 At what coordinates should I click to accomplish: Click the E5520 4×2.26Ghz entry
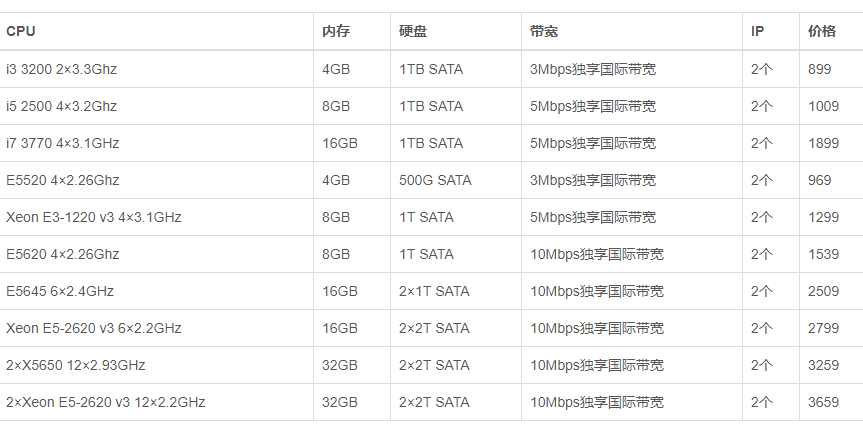(x=63, y=180)
